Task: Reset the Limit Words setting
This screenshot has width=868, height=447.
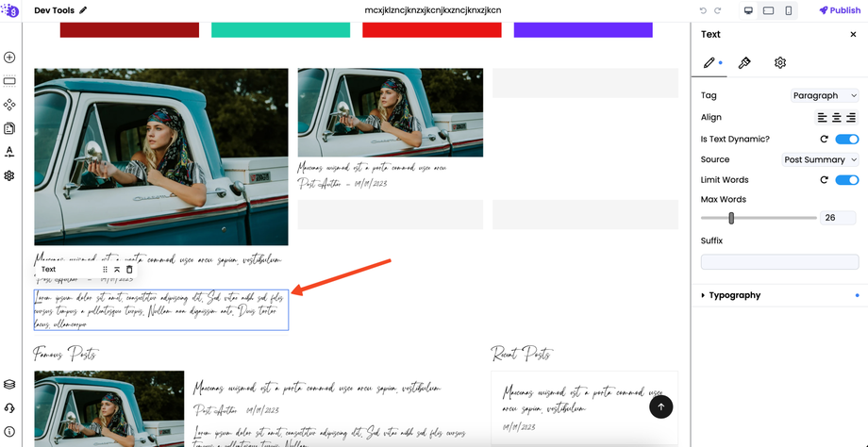Action: tap(824, 180)
